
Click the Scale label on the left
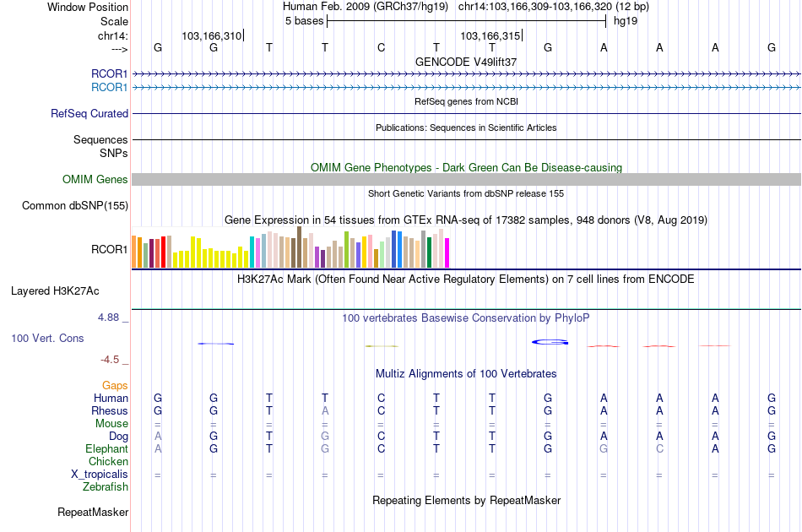[x=114, y=21]
